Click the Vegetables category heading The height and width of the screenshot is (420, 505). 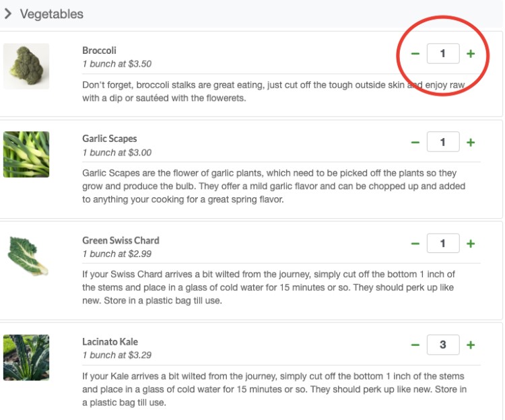coord(52,13)
